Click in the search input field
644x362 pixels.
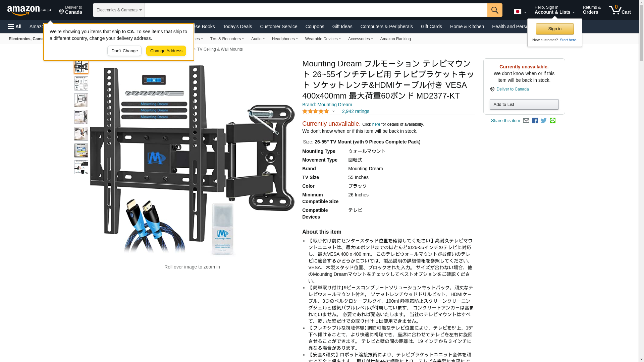[x=316, y=10]
